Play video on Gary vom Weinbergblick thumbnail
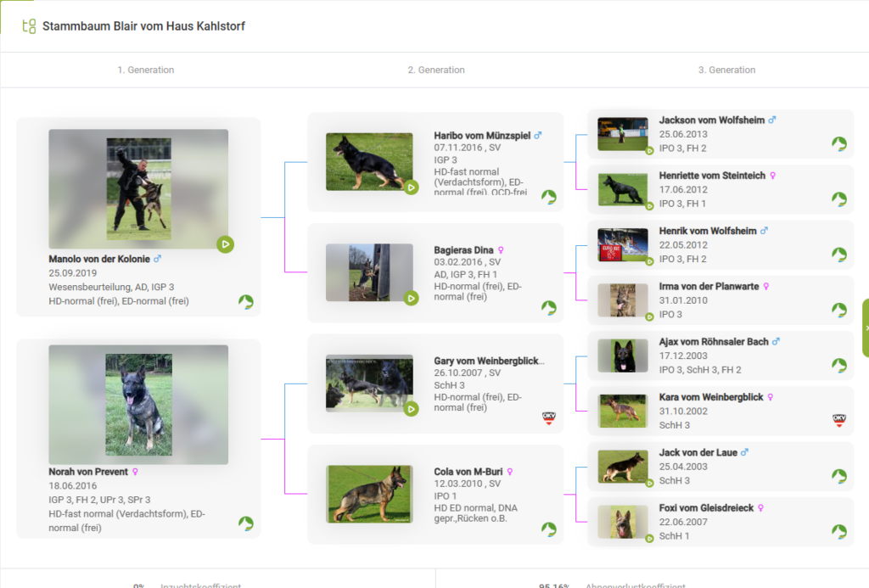 pos(411,409)
